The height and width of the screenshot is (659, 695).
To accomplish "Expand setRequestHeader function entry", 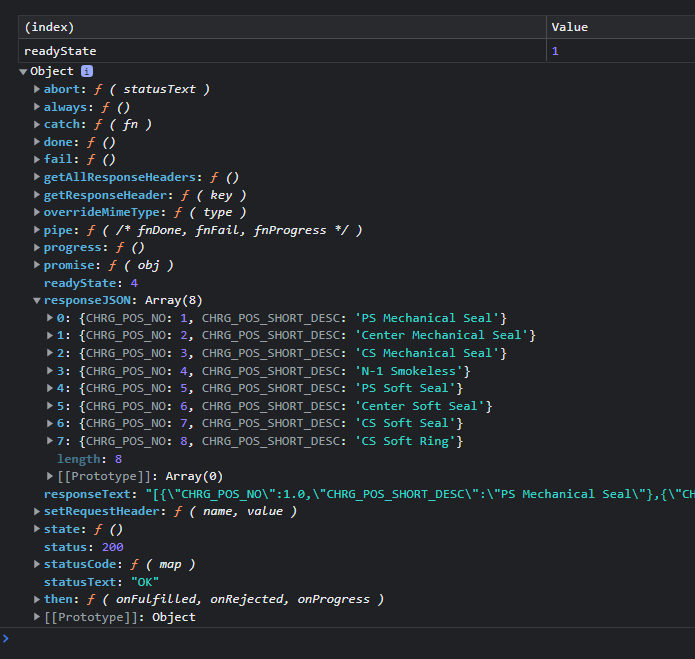I will click(x=37, y=511).
